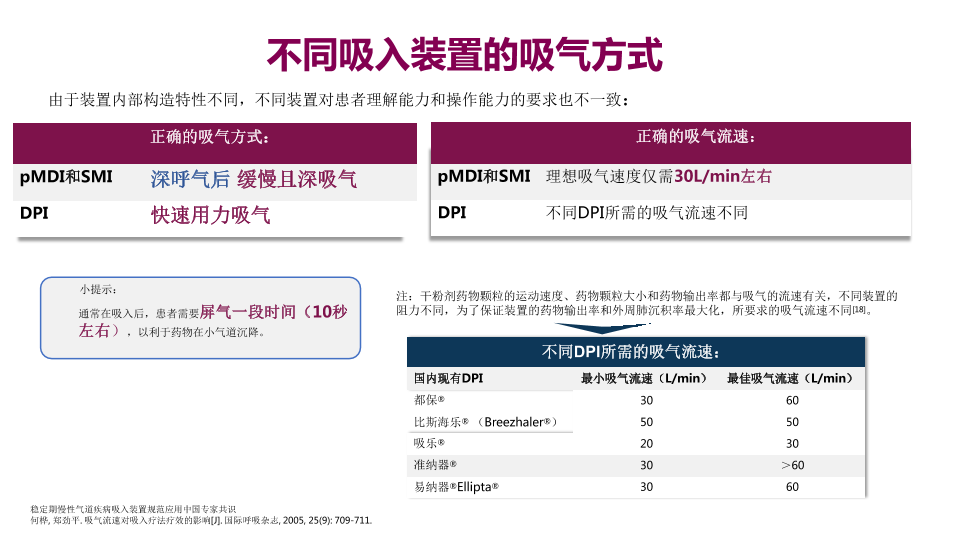Image resolution: width=960 pixels, height=540 pixels.
Task: Click the 正确的吸气方式 table header
Action: click(x=210, y=137)
